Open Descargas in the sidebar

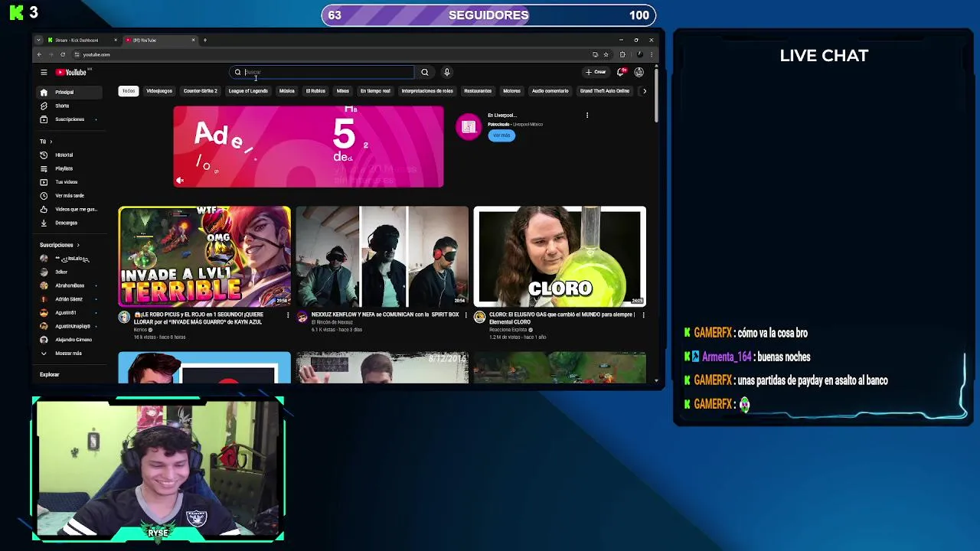[70, 223]
